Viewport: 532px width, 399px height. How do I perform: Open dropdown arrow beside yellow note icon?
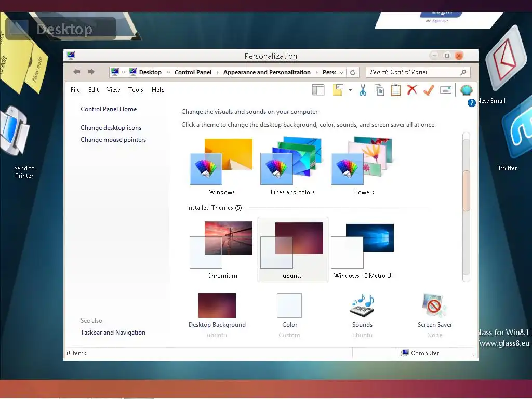pos(350,90)
